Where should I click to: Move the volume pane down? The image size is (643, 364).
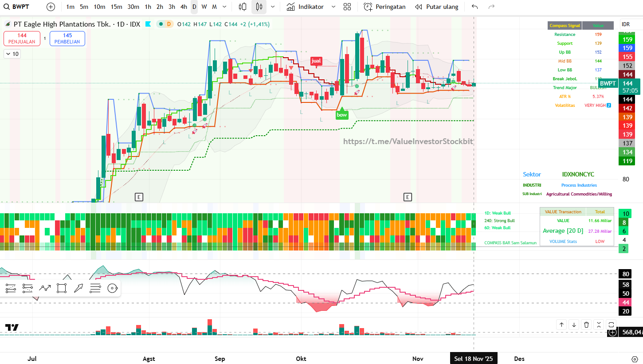tap(574, 325)
